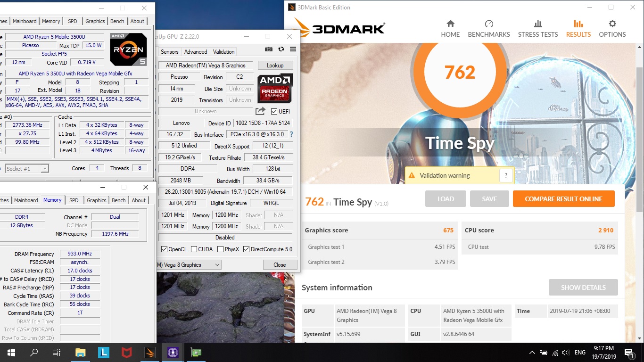Toggle CUDA checkbox
The width and height of the screenshot is (644, 362).
[x=194, y=249]
